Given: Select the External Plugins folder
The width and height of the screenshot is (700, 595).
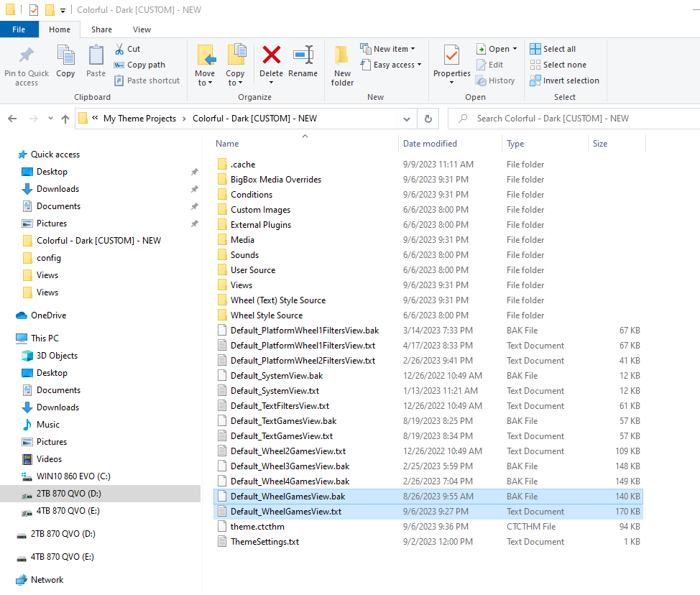Looking at the screenshot, I should click(x=261, y=225).
